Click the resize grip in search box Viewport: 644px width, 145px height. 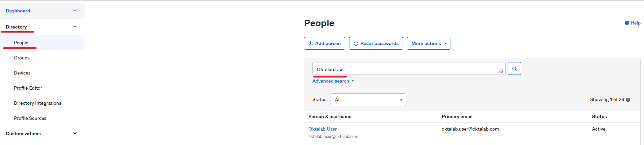pos(501,71)
